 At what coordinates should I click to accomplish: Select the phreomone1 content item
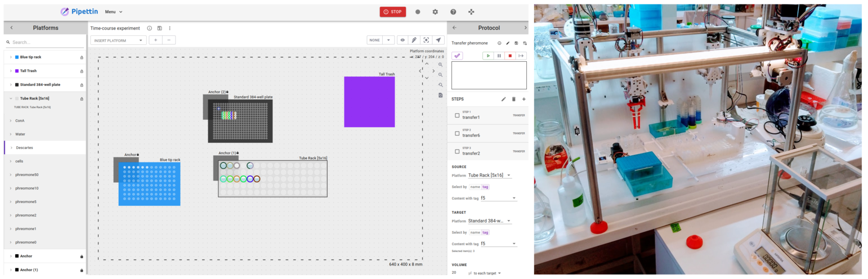(44, 228)
